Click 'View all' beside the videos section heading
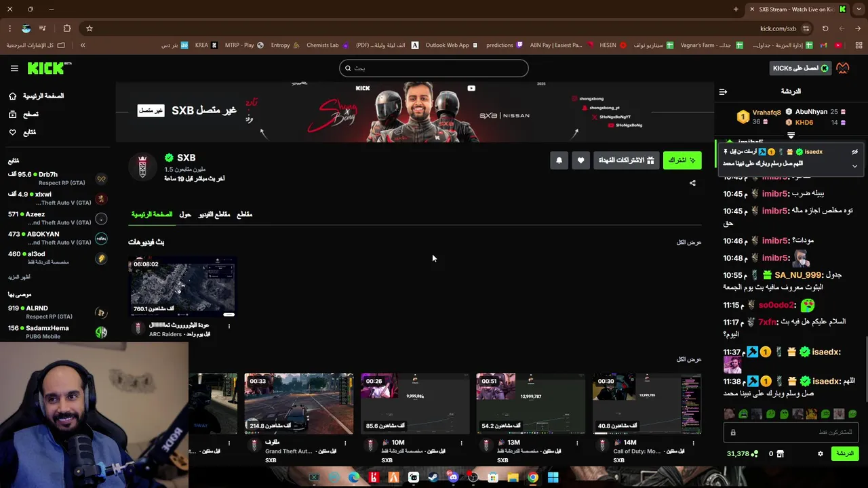This screenshot has height=488, width=868. click(x=688, y=242)
